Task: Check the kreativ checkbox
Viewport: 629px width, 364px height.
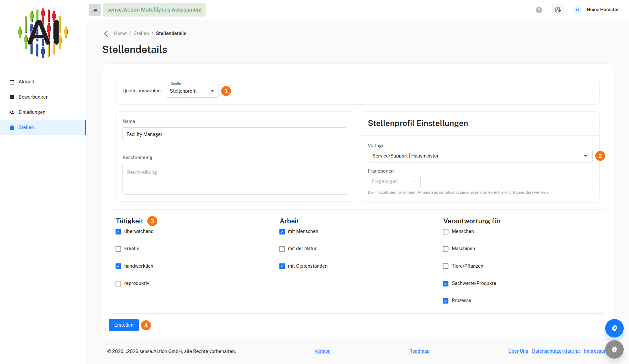Action: click(x=118, y=249)
